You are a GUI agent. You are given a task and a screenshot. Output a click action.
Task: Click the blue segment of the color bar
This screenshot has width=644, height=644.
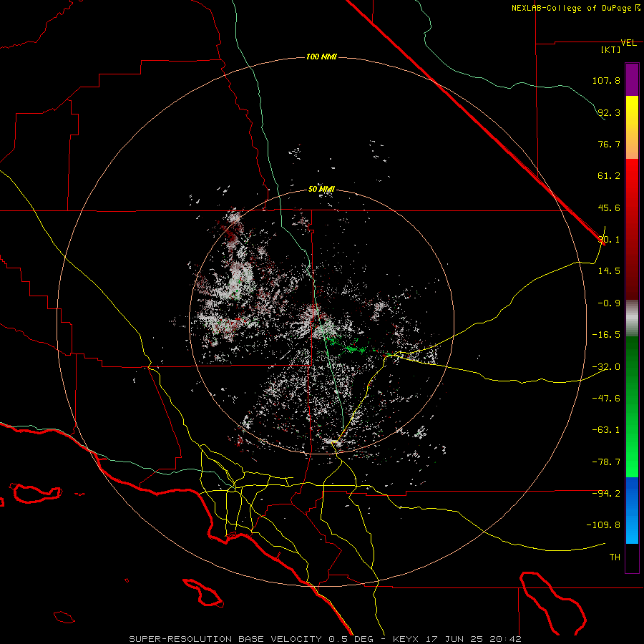tap(632, 510)
